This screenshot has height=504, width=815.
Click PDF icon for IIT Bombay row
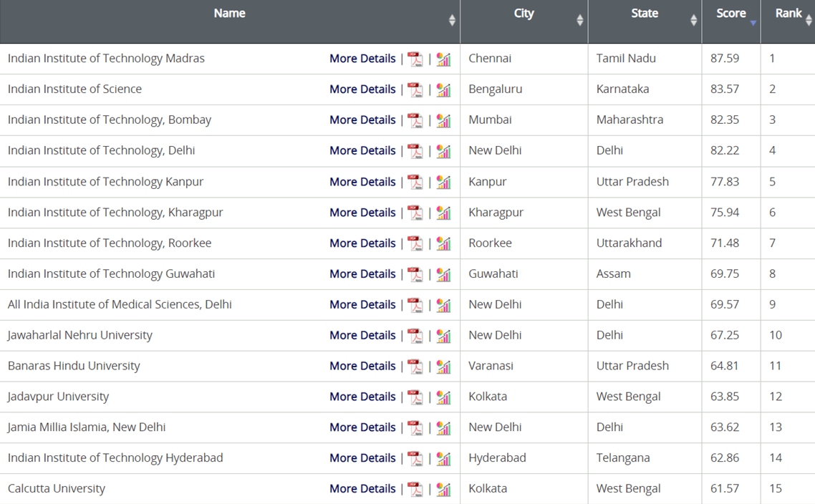pos(415,121)
